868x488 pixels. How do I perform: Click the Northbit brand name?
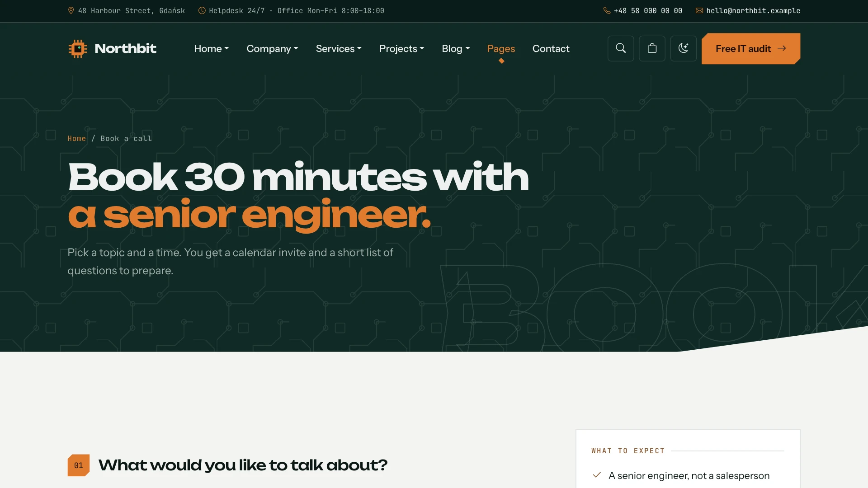tap(125, 48)
